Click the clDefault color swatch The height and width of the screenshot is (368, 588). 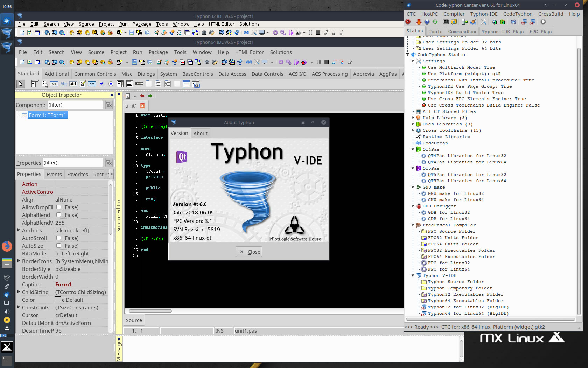tap(58, 300)
